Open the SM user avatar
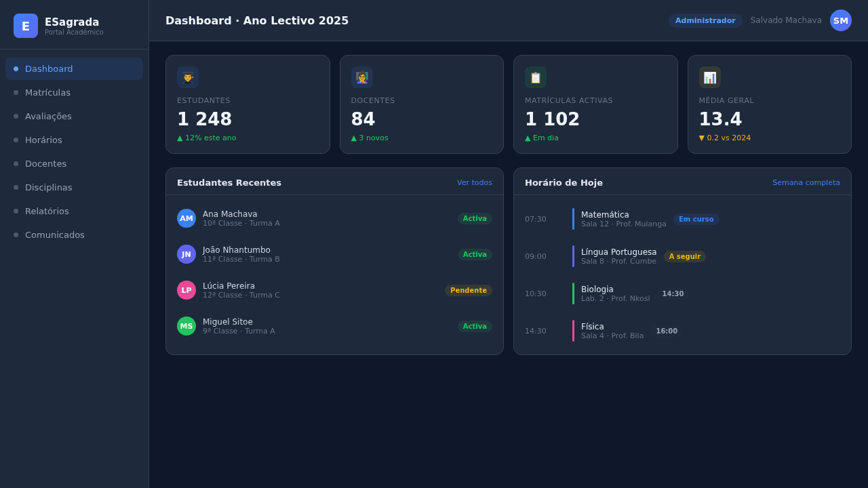868x488 pixels. click(841, 20)
